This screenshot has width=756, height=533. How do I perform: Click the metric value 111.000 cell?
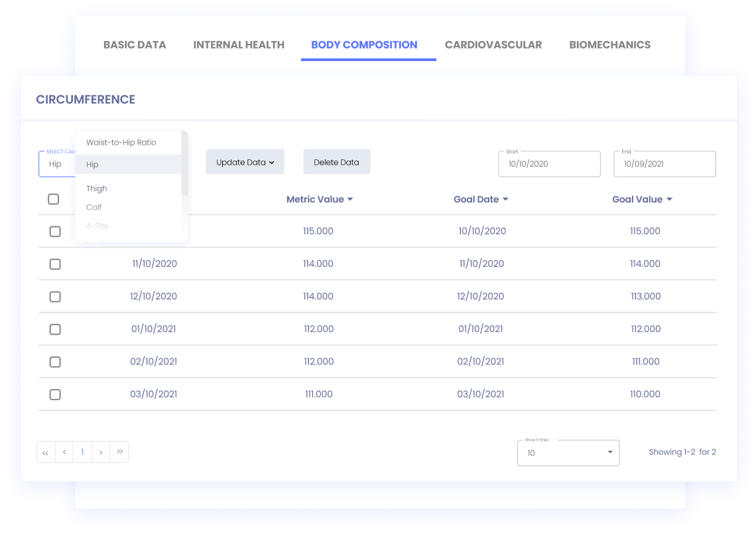click(x=319, y=394)
